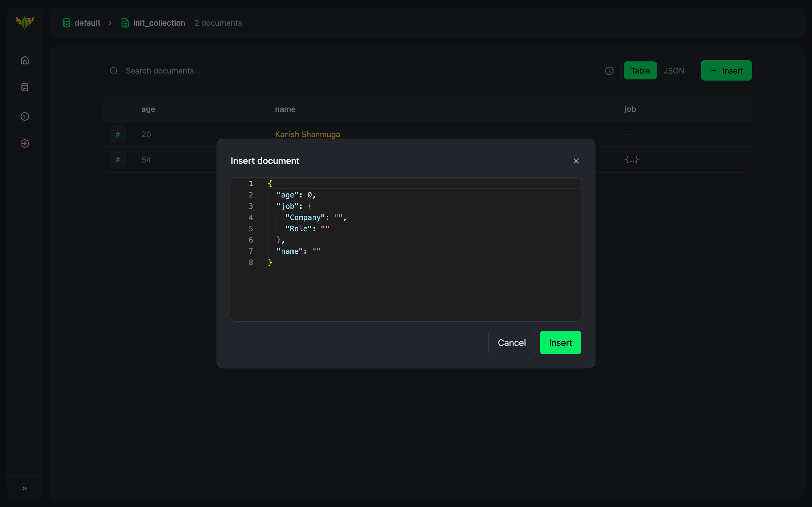
Task: Switch to Table view
Action: tap(640, 71)
